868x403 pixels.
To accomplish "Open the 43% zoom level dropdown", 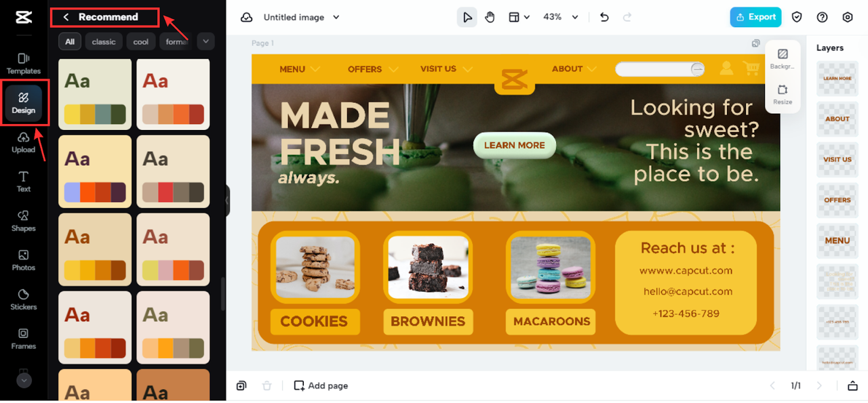I will [x=561, y=17].
